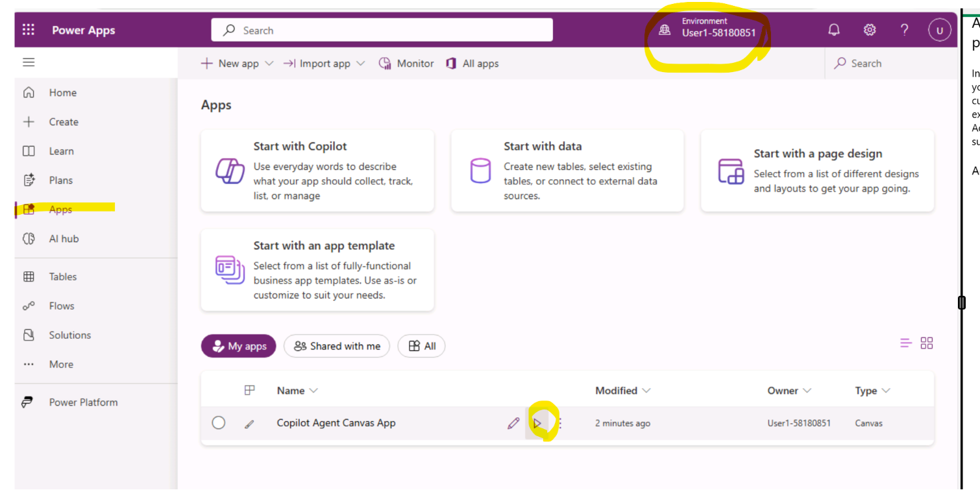Play the Copilot Agent Canvas App
Viewport: 980px width, 501px height.
coord(537,423)
